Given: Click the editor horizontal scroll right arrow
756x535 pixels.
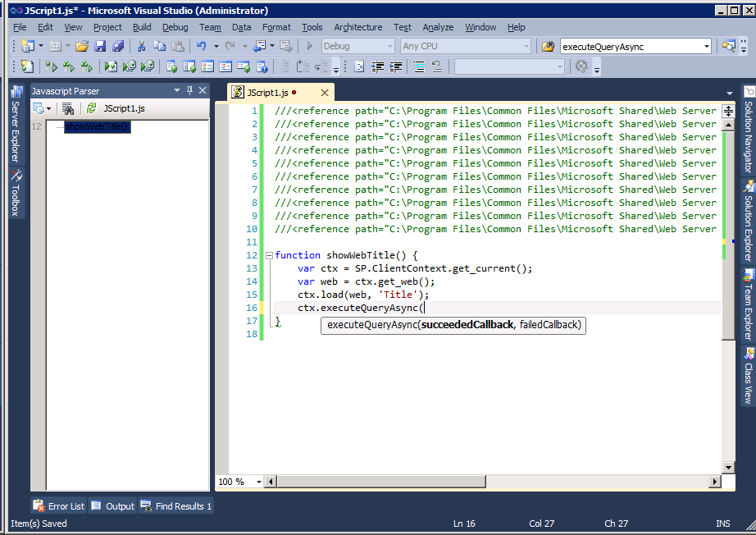Looking at the screenshot, I should pyautogui.click(x=715, y=482).
